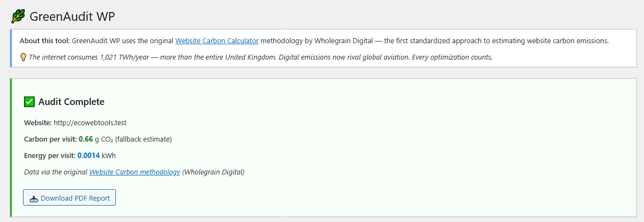Viewport: 644px width, 222px height.
Task: Click the 'Energy per visit:' label
Action: (x=50, y=155)
